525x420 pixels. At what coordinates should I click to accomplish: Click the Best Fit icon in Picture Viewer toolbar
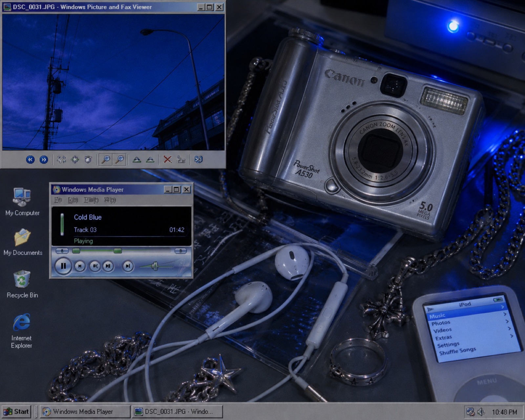tap(61, 160)
